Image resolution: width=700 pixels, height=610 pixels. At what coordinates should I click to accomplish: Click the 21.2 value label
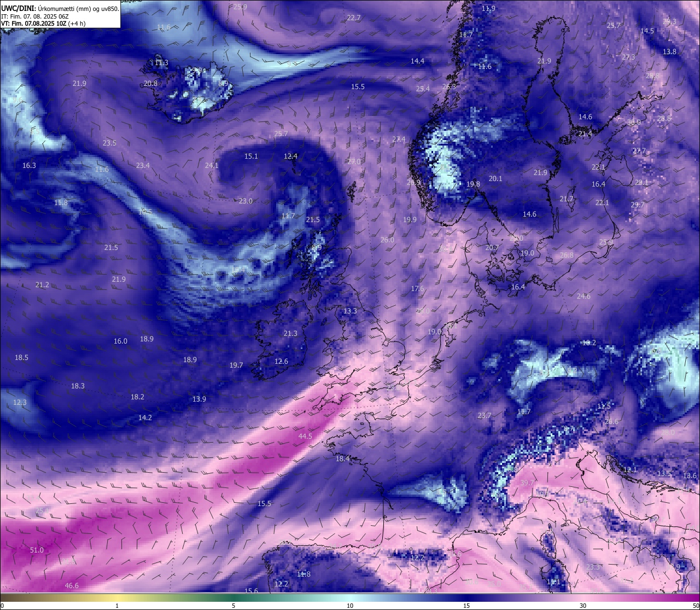tap(42, 284)
